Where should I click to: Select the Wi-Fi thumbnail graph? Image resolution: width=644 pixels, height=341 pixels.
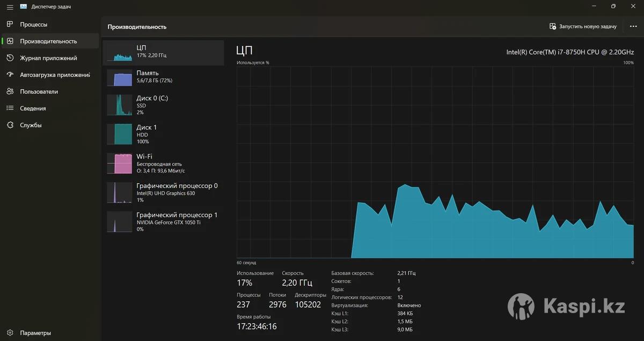click(119, 163)
